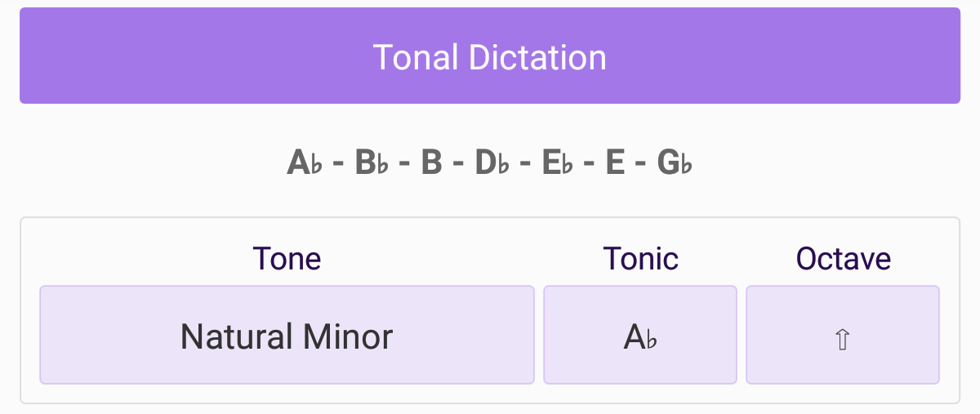
Task: Select the B♭ note in the scale sequence
Action: pos(374,163)
